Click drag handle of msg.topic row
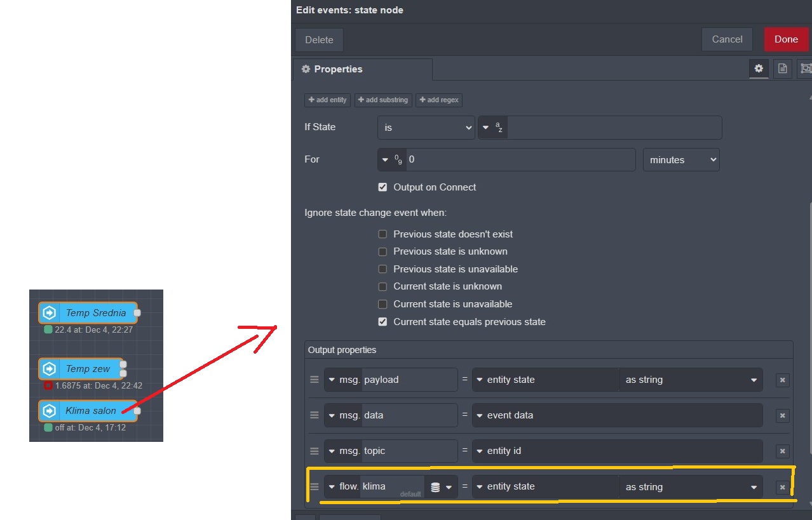This screenshot has height=520, width=812. point(314,451)
